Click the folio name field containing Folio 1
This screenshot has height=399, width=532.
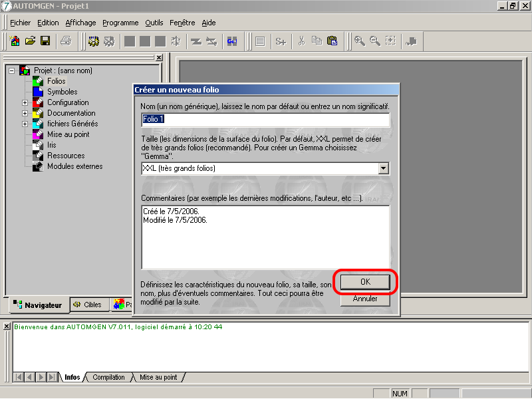click(265, 120)
